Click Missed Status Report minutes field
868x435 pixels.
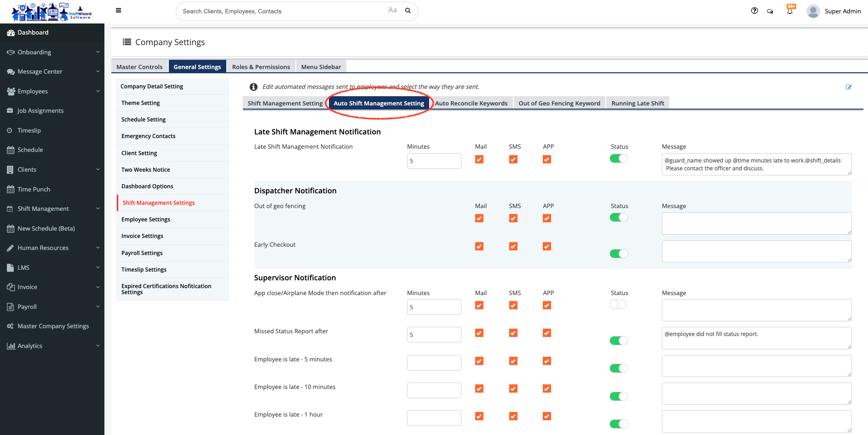pyautogui.click(x=434, y=335)
